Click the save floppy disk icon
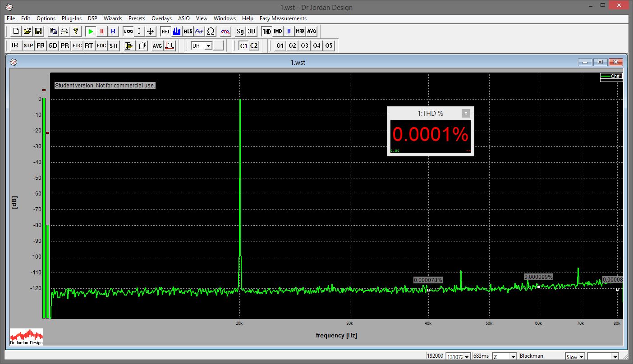This screenshot has height=364, width=633. tap(38, 32)
